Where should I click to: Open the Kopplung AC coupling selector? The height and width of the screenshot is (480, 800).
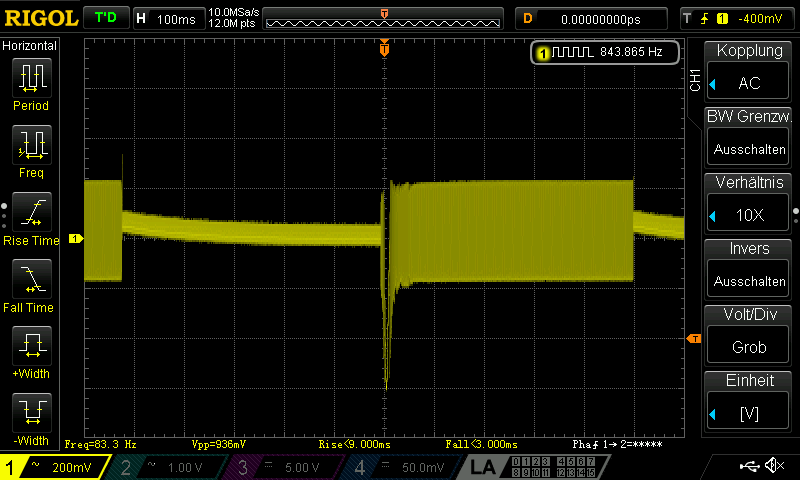tap(748, 83)
